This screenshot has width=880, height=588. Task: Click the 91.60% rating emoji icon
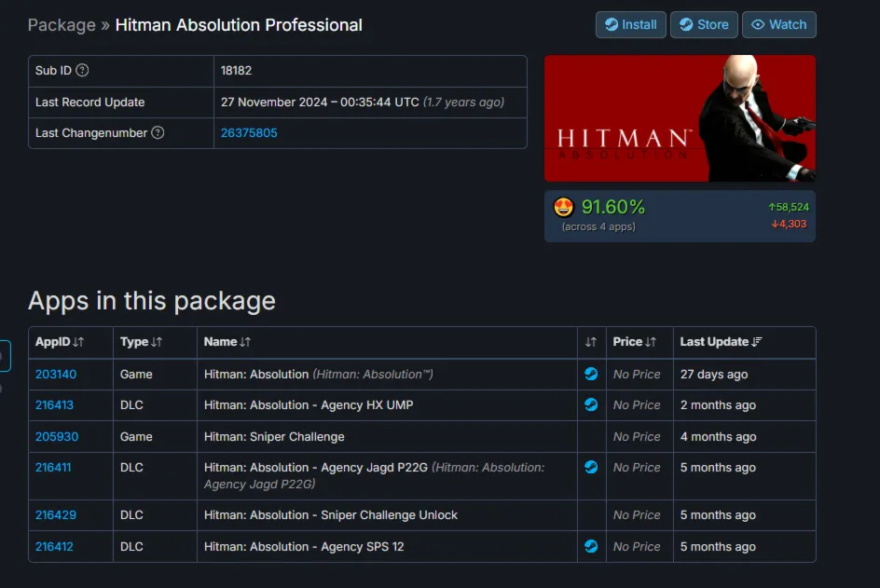click(563, 207)
